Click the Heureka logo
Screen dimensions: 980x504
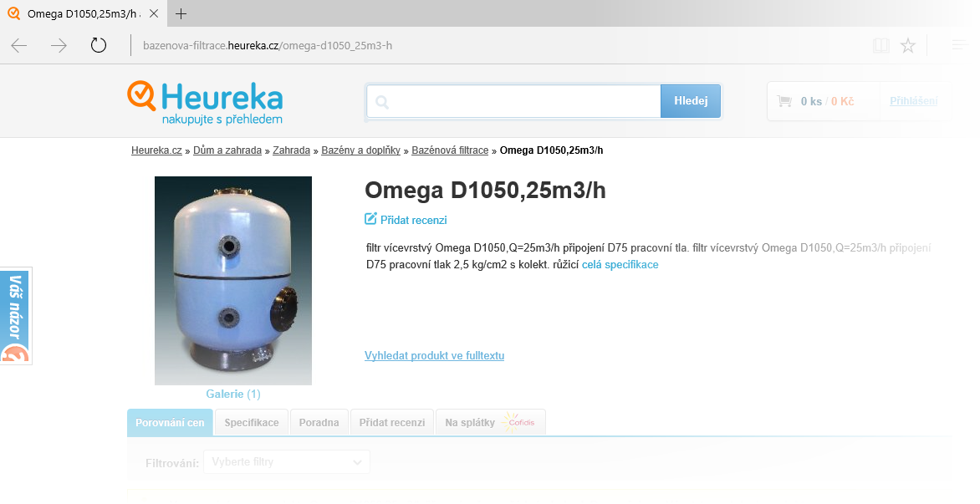pyautogui.click(x=205, y=103)
